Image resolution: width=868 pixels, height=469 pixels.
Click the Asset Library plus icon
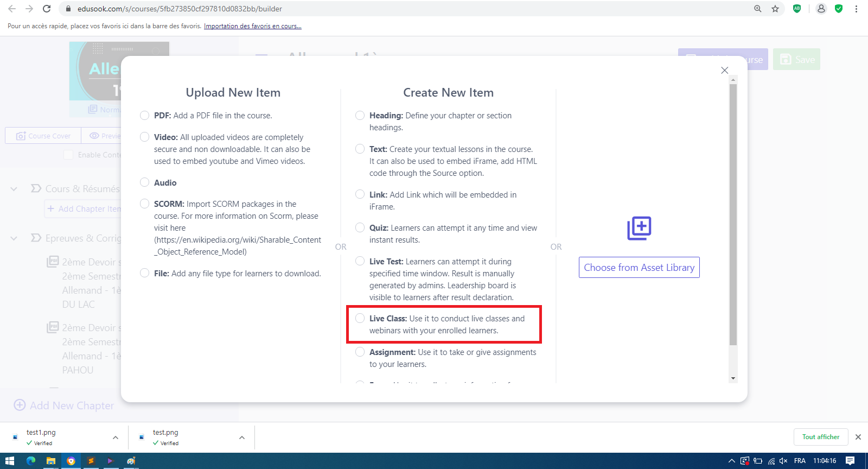click(639, 229)
